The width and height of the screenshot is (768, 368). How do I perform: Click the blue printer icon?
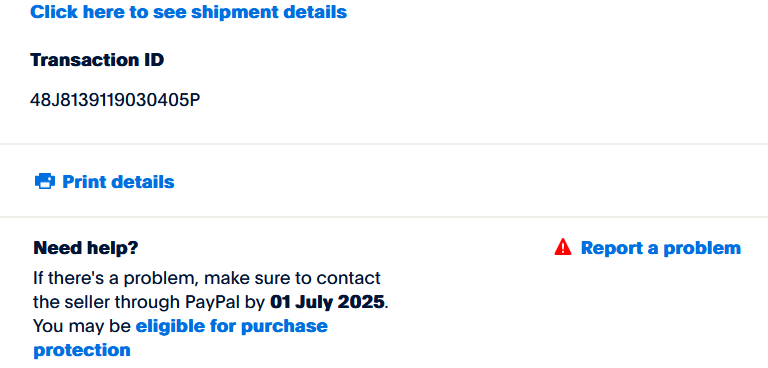[45, 181]
